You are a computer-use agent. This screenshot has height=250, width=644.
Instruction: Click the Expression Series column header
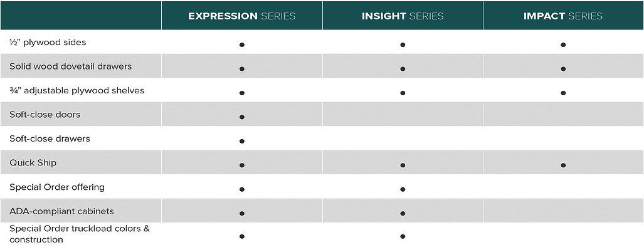242,16
